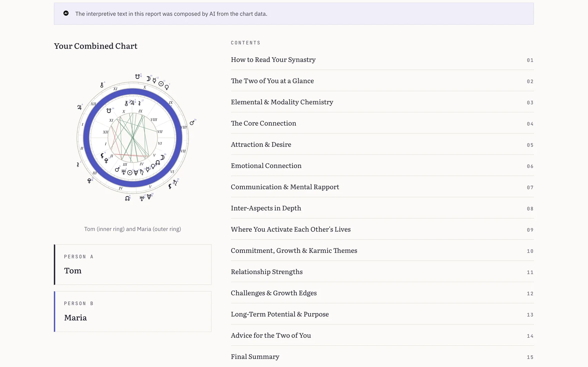Click Maria's outer-ring Venus glyph
The width and height of the screenshot is (588, 367).
(167, 87)
